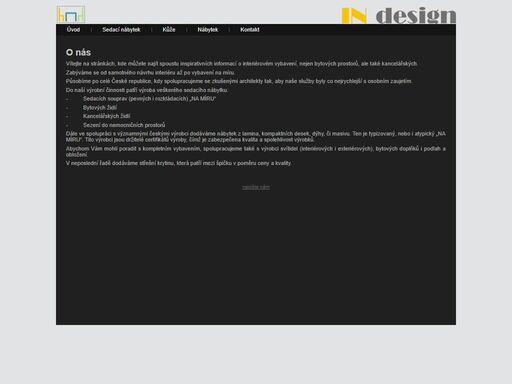Click the small house logo icon

(x=71, y=15)
